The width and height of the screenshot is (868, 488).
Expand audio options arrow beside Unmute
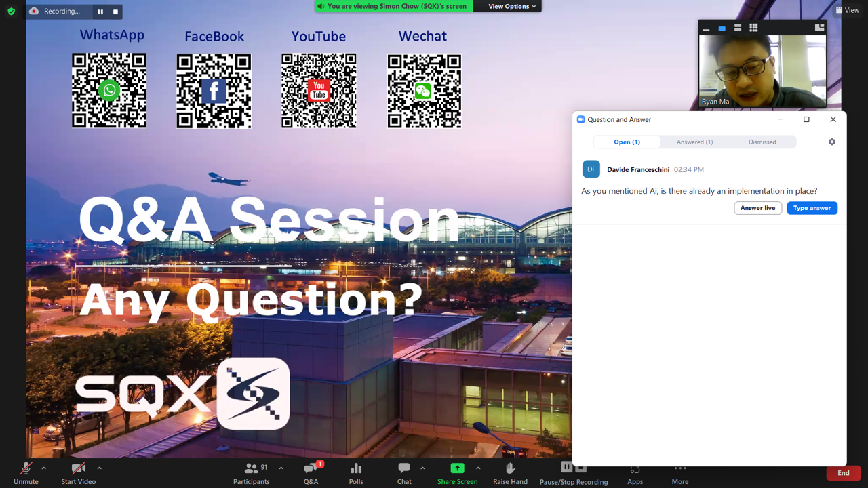point(43,468)
